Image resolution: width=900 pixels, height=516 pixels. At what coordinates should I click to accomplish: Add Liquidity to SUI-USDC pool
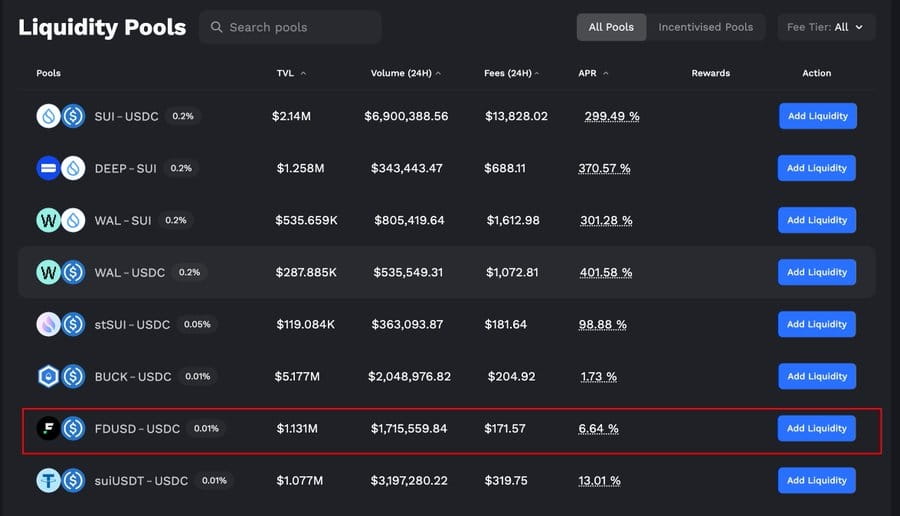tap(818, 116)
